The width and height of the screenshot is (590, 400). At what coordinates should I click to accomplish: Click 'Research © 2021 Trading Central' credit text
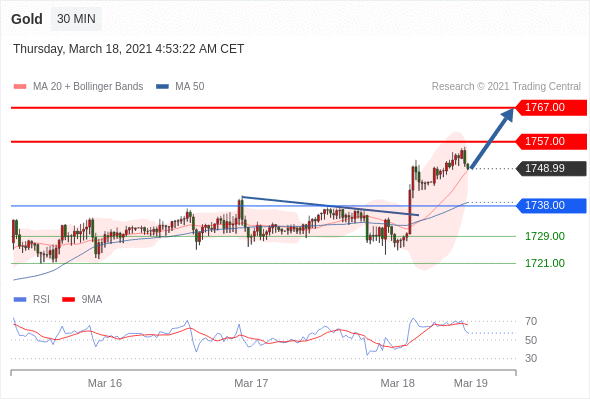[506, 87]
